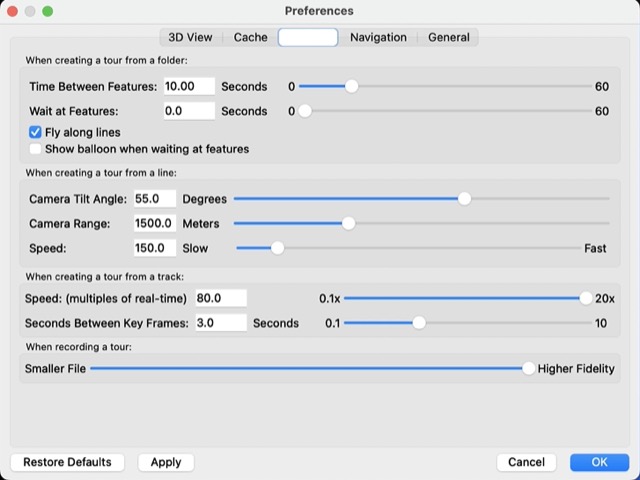This screenshot has height=480, width=640.
Task: Select the General tab
Action: 449,37
